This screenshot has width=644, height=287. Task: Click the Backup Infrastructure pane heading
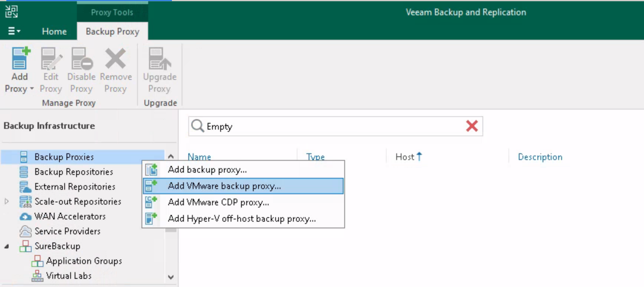(x=49, y=126)
